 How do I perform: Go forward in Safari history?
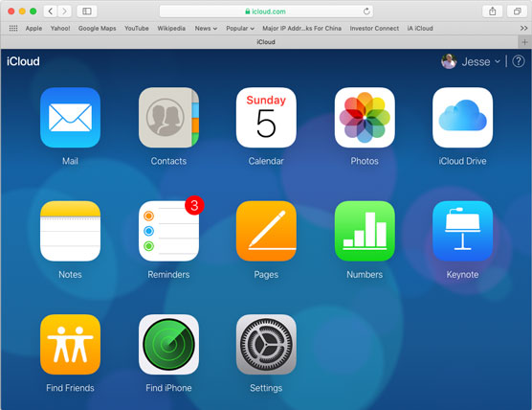coord(64,11)
